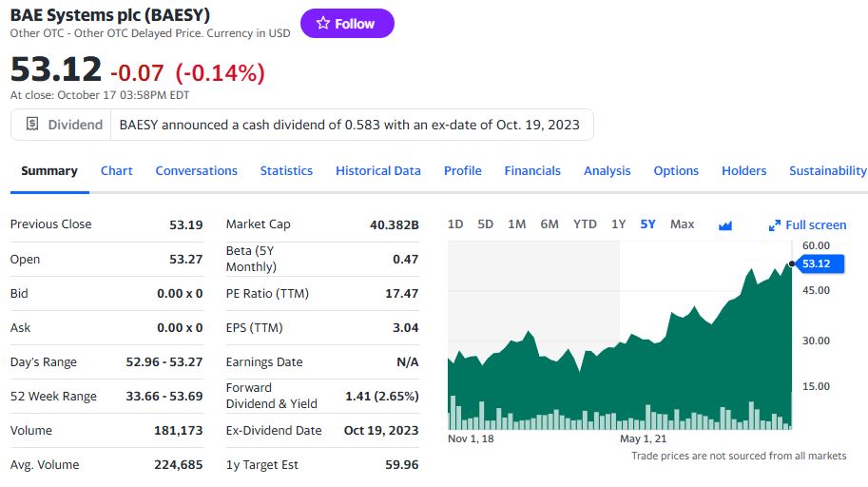Open the Conversations tab
The width and height of the screenshot is (868, 487).
point(196,170)
